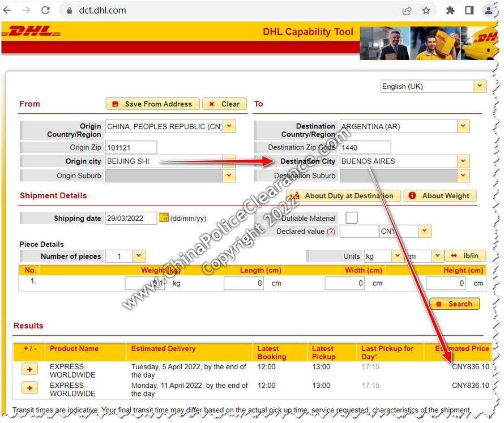Bookmark this page star
The image size is (504, 423).
click(426, 11)
